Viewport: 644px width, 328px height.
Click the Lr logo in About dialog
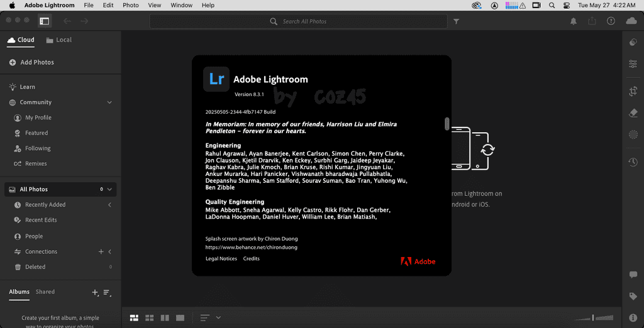pos(216,79)
